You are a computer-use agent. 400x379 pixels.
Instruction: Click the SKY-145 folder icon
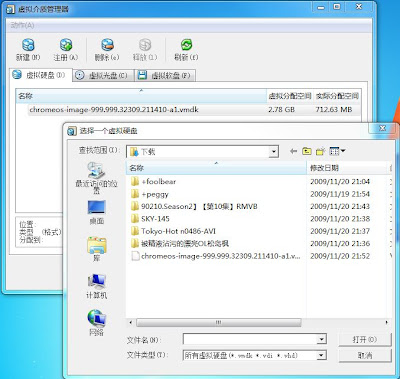[135, 219]
